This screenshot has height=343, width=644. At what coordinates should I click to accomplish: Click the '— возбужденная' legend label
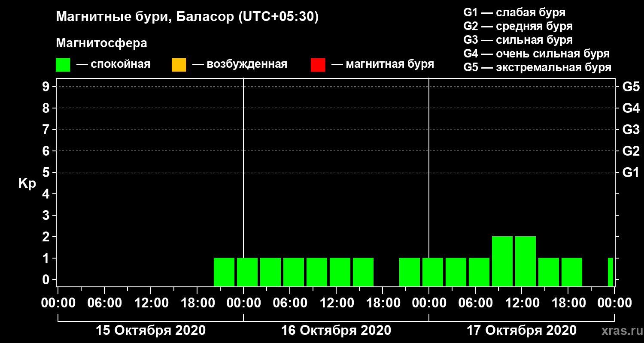240,64
